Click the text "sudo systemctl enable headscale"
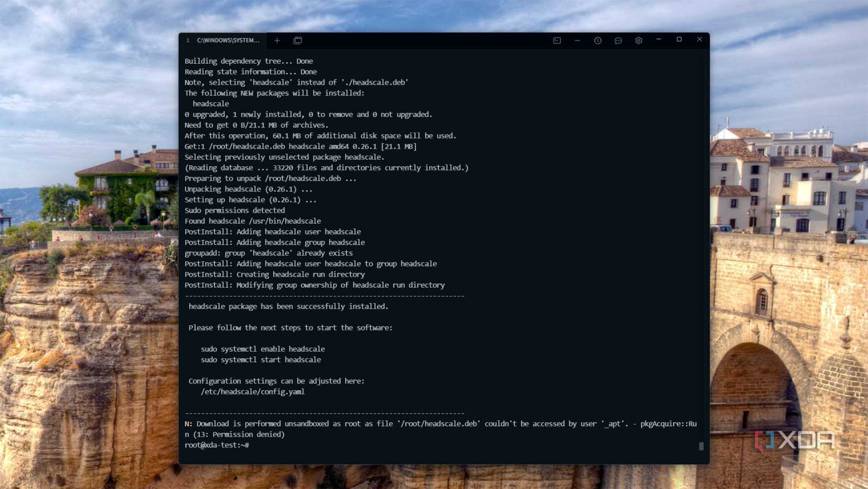The width and height of the screenshot is (868, 489). [263, 349]
